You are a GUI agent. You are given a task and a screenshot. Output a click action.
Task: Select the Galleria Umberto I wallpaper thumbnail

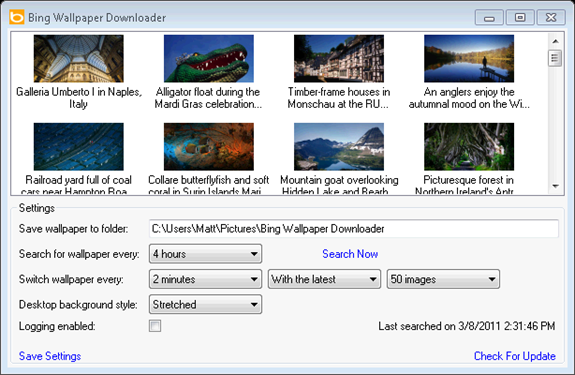78,59
